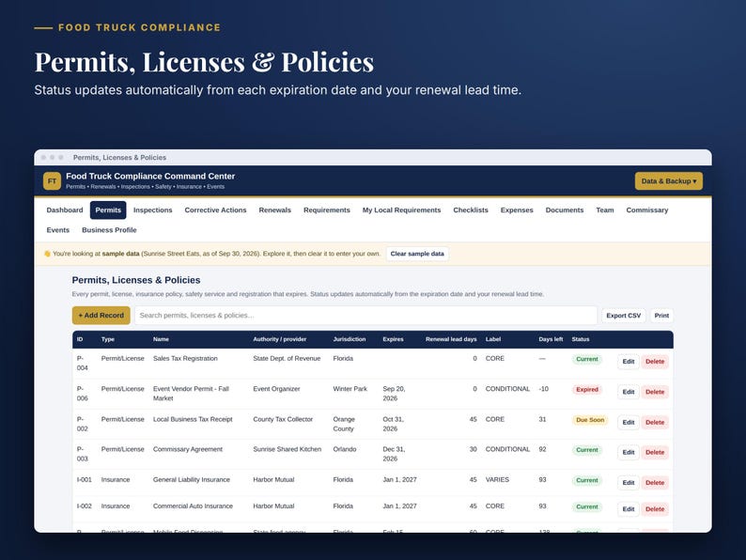Switch to Requirements tab
The height and width of the screenshot is (560, 746).
pos(327,210)
